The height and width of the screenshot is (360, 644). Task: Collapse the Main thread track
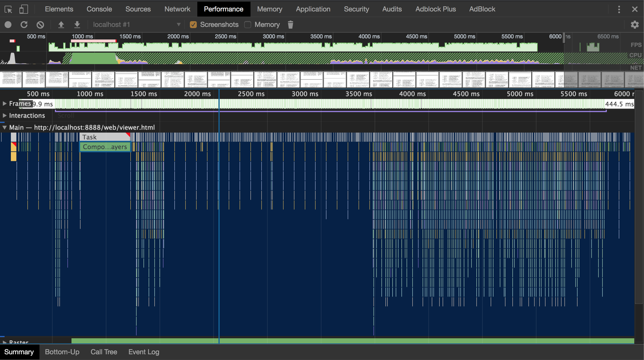(5, 128)
